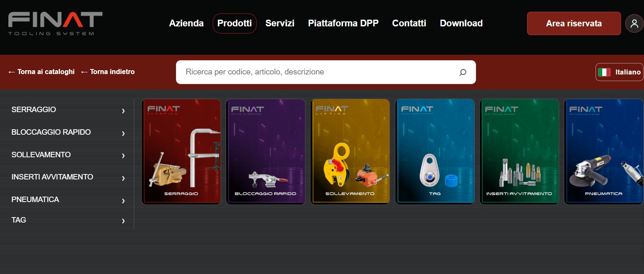Expand the SERRAGGIO chevron
This screenshot has height=274, width=644.
(x=123, y=111)
